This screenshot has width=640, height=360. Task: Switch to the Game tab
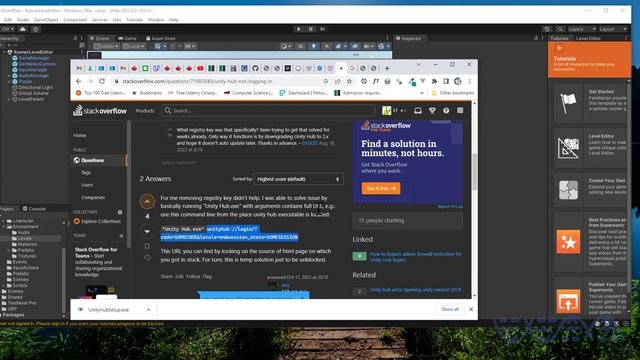(x=127, y=38)
